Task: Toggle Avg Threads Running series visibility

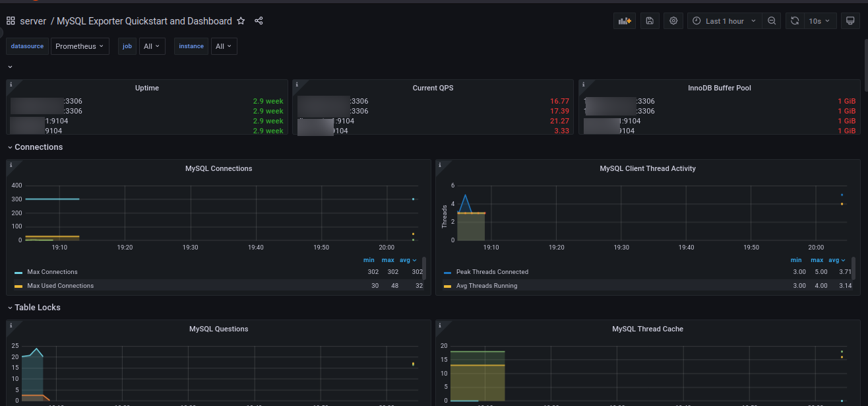Action: coord(485,285)
